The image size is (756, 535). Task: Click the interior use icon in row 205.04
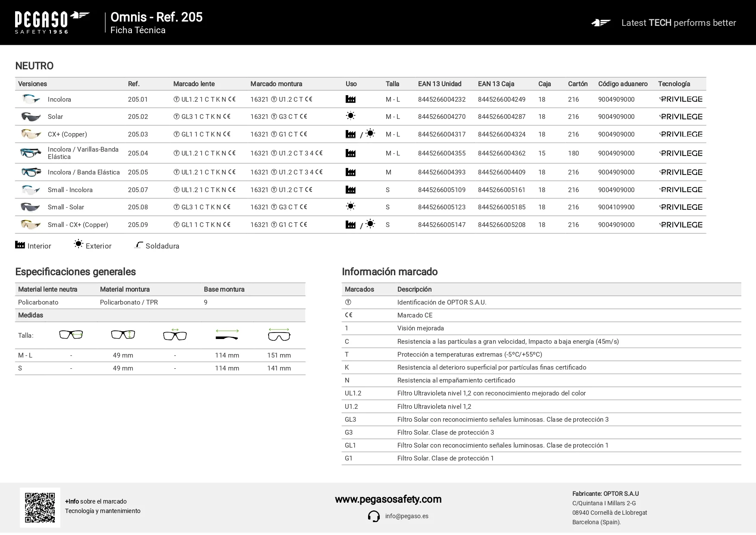(x=350, y=153)
